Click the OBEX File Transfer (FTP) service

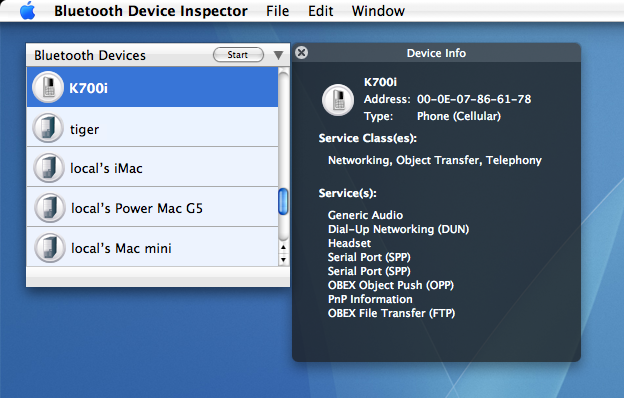391,313
